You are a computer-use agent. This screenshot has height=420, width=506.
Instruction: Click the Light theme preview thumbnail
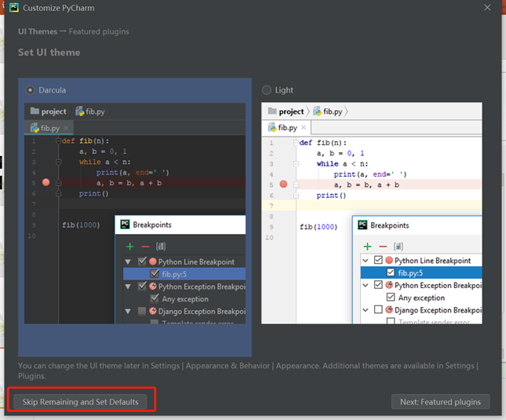(x=372, y=214)
